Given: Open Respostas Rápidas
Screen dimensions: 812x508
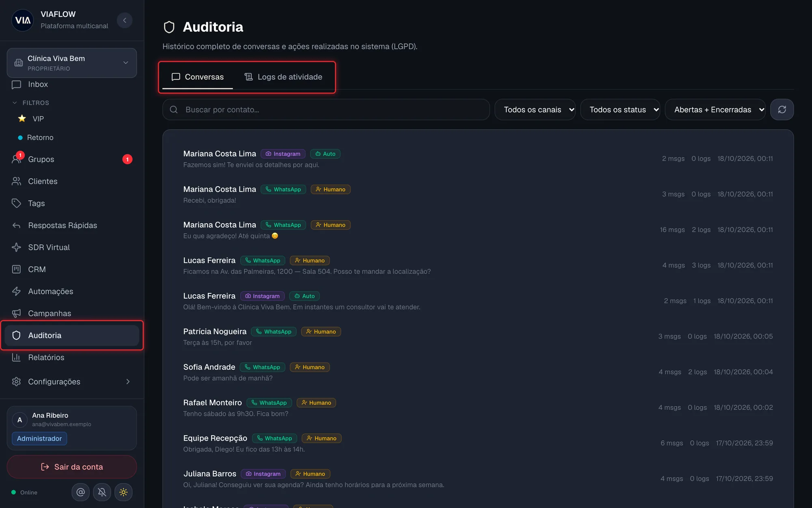Looking at the screenshot, I should (72, 225).
